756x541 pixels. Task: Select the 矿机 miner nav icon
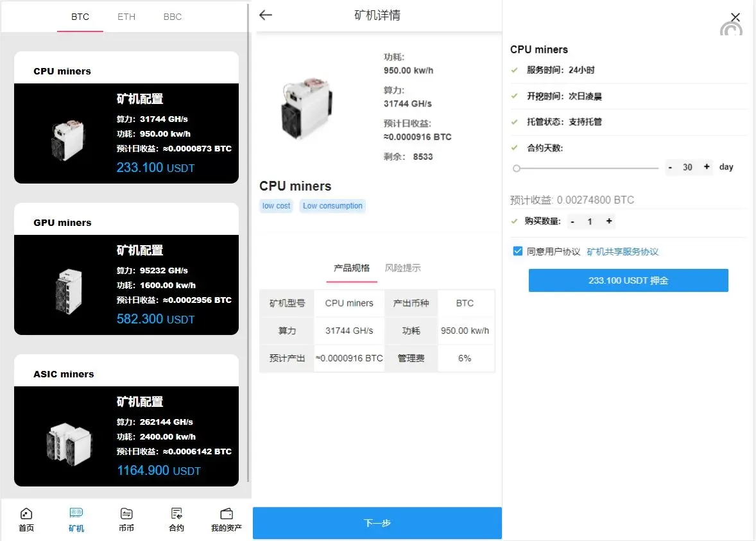(x=76, y=514)
